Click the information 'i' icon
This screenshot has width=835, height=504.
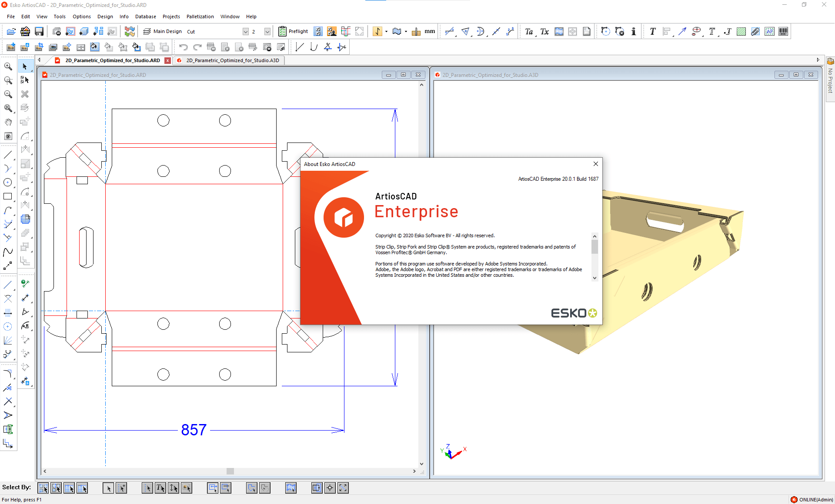point(634,31)
